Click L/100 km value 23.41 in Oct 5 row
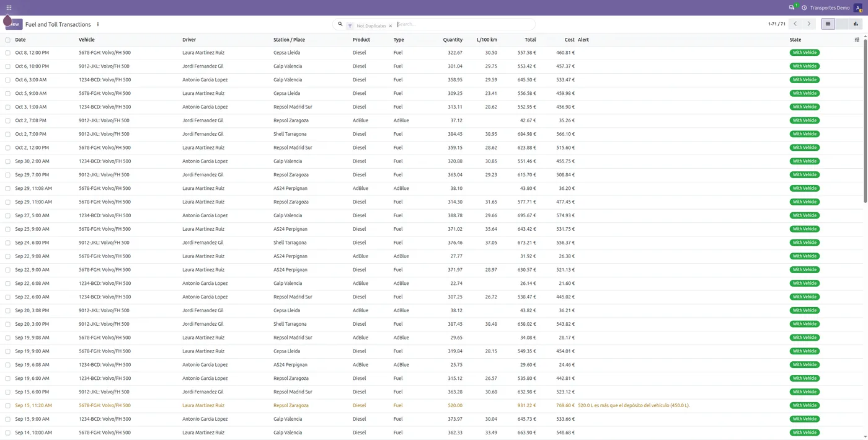 pyautogui.click(x=491, y=94)
